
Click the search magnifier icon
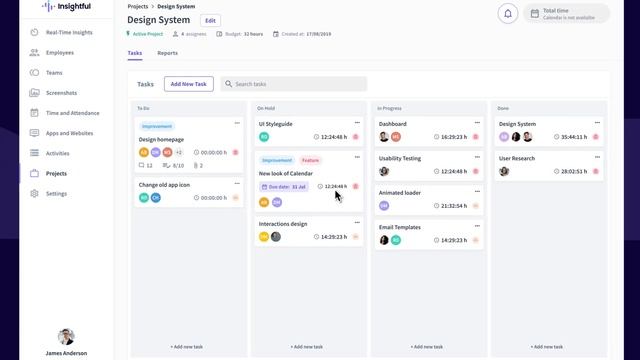pos(229,84)
